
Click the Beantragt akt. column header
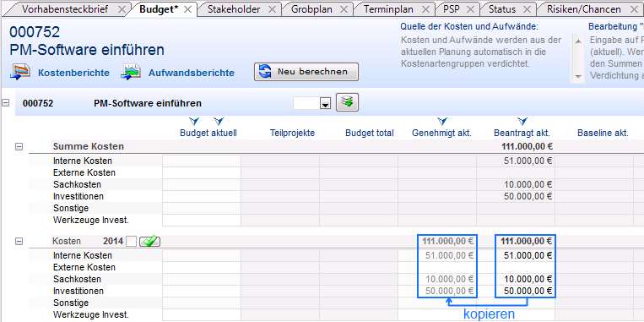(522, 134)
